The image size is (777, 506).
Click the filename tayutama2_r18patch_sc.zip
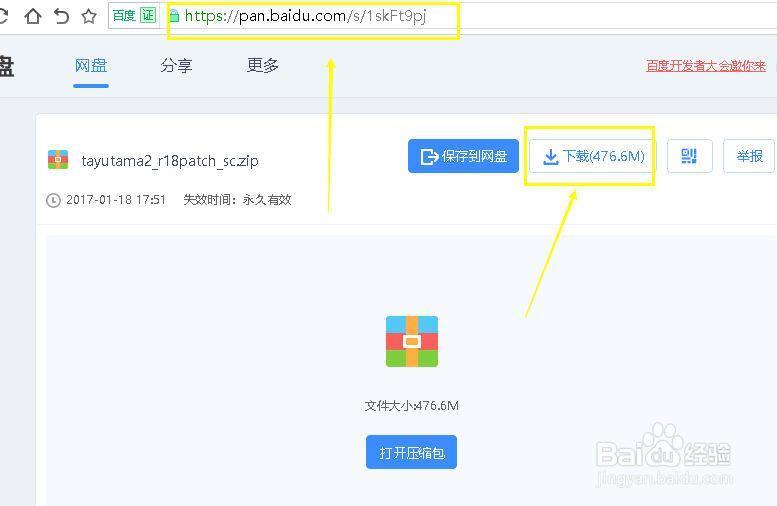point(170,161)
